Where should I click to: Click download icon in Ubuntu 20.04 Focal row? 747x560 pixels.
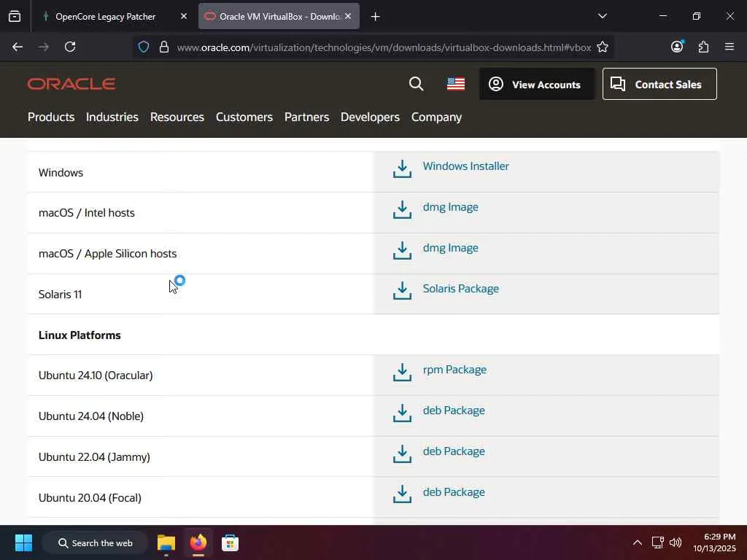(x=402, y=494)
